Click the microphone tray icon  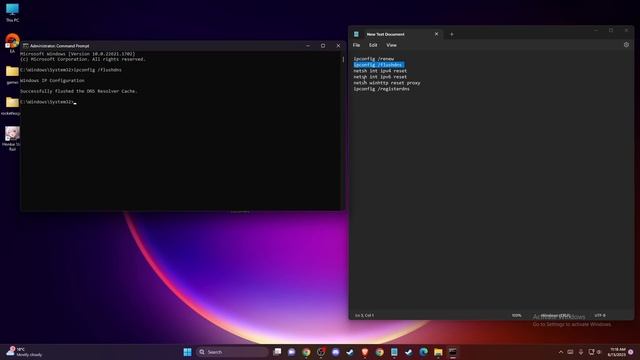(581, 352)
